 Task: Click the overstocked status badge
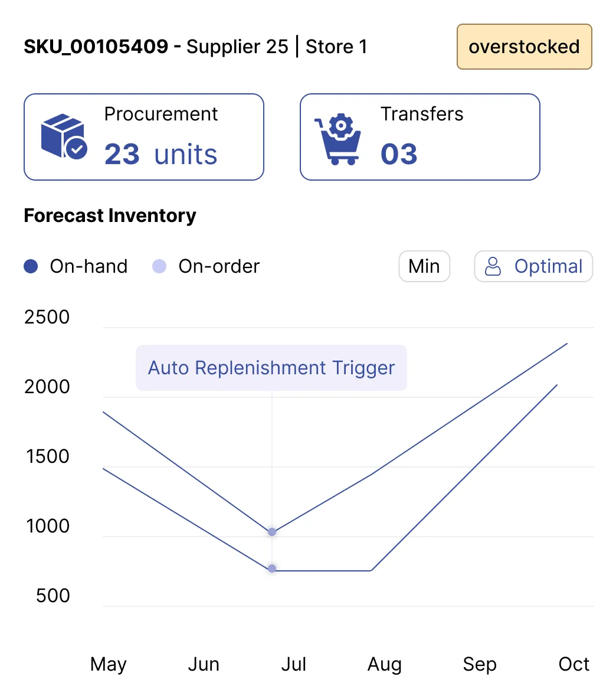click(x=524, y=47)
